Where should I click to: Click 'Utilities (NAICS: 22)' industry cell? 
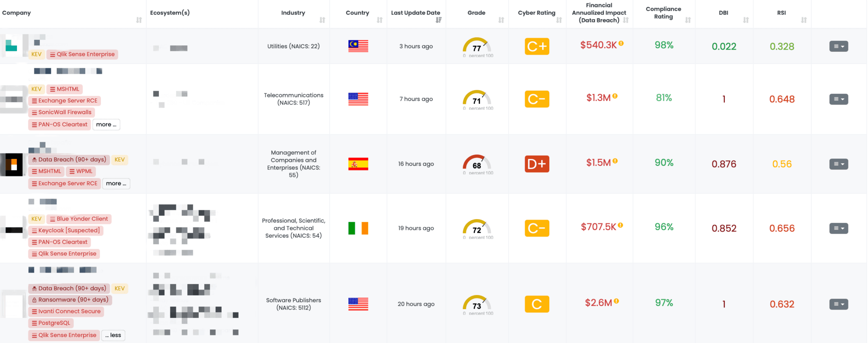(293, 46)
